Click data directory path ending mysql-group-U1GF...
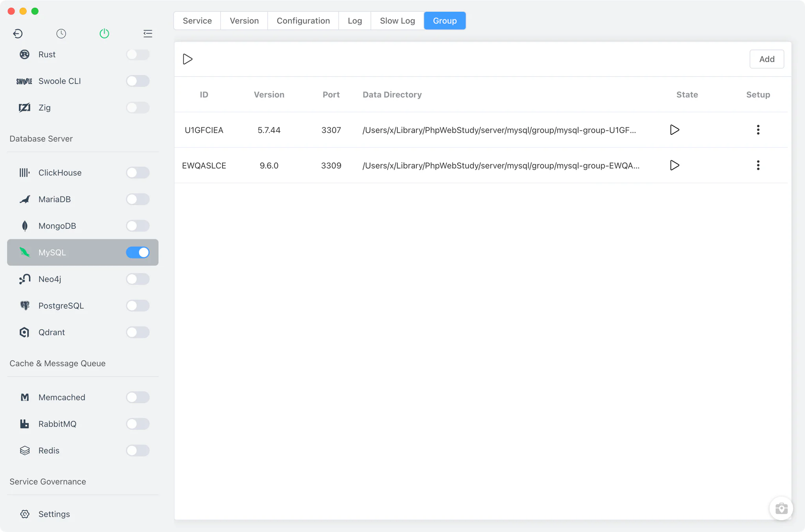The image size is (805, 532). click(x=499, y=130)
